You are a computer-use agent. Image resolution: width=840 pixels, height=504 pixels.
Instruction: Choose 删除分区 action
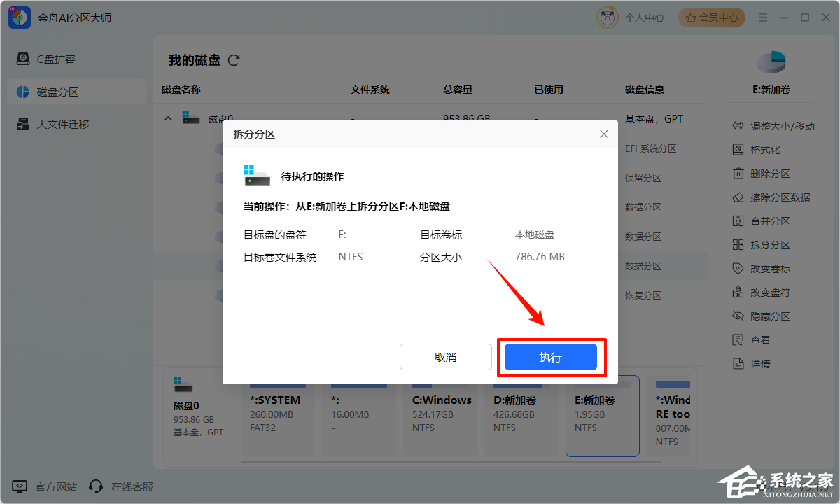click(x=761, y=174)
